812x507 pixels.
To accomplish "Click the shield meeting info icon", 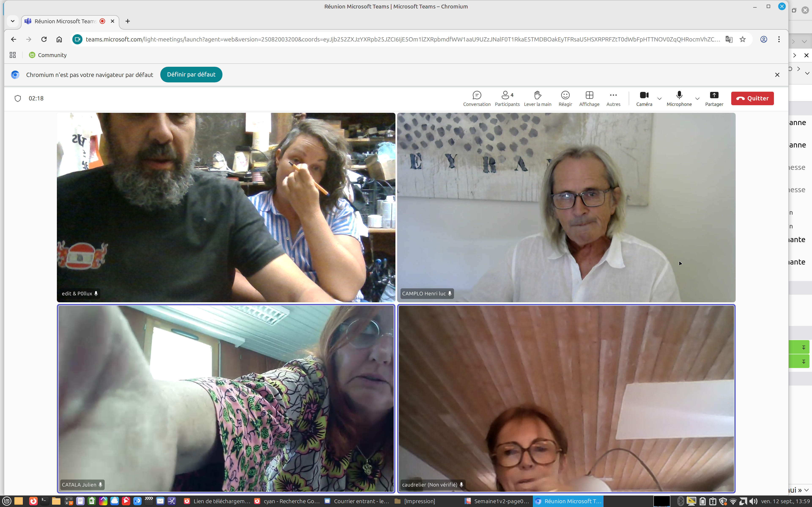I will 18,98.
